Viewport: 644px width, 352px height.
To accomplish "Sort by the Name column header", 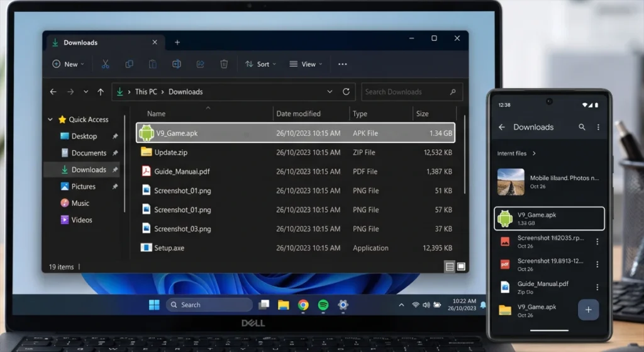I will pyautogui.click(x=156, y=113).
